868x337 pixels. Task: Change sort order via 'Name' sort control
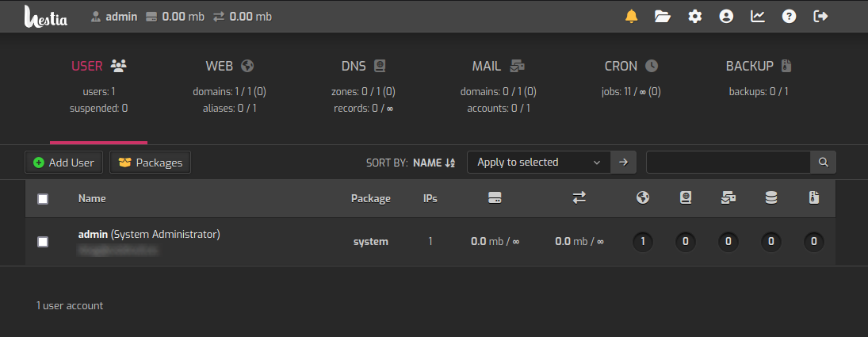[434, 163]
